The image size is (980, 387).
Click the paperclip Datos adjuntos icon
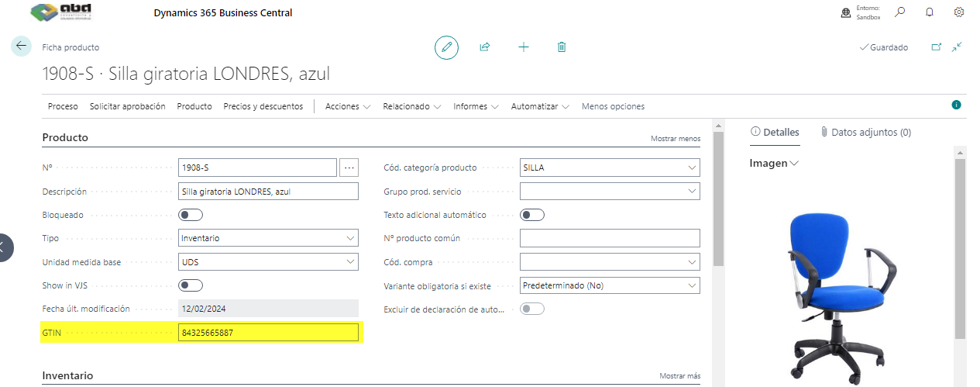[824, 133]
